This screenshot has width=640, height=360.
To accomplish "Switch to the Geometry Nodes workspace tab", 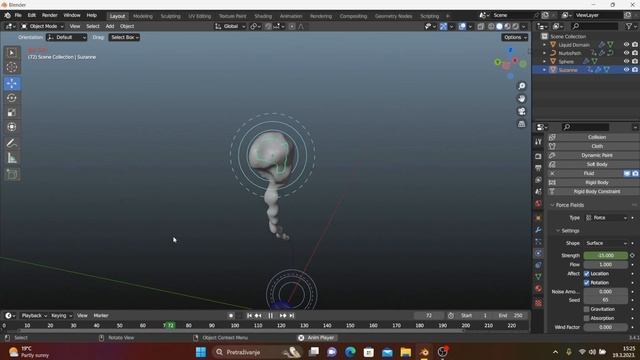I will [x=393, y=16].
